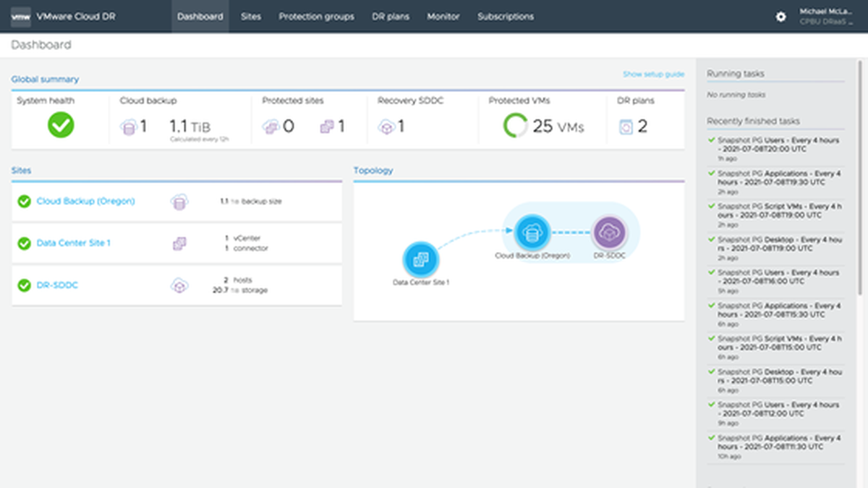Click the site icon in Data Center row
Screen dimensions: 868x488
pos(179,244)
